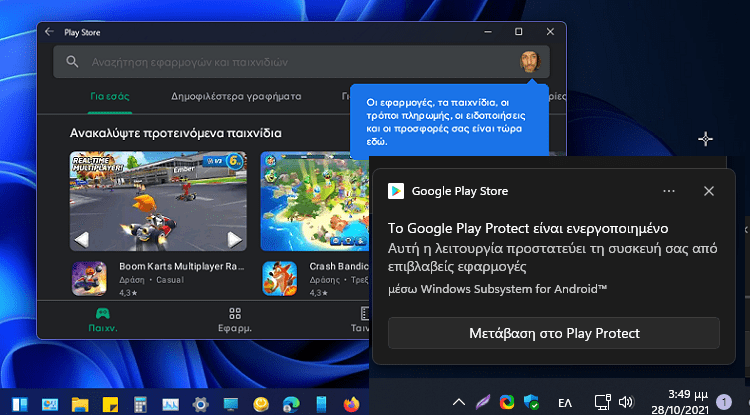Open the phone app taskbar icon
The height and width of the screenshot is (415, 750).
(321, 404)
